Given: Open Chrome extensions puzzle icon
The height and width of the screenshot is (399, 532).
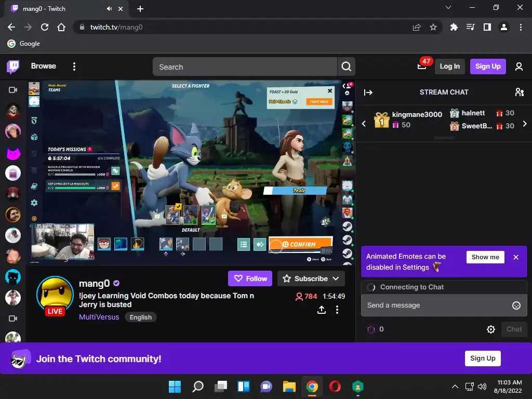Looking at the screenshot, I should (454, 27).
